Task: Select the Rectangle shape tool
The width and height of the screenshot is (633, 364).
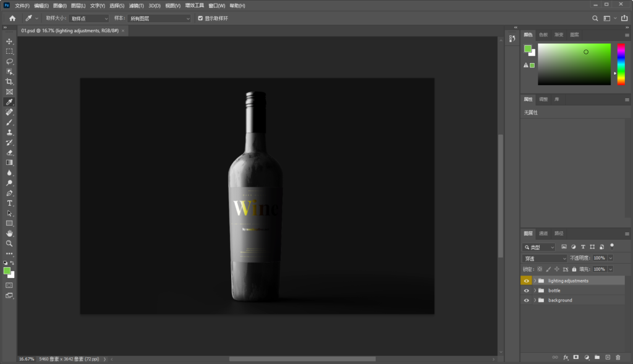Action: 9,224
